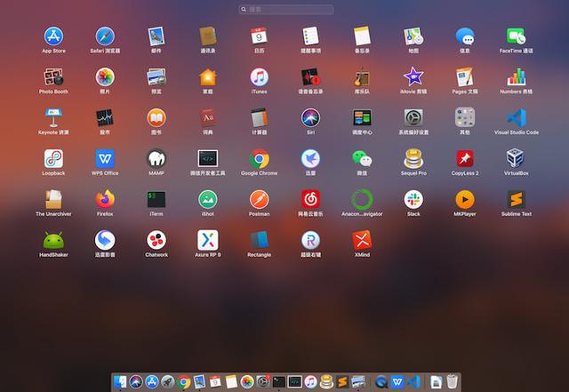Viewport: 569px width, 392px height.
Task: Launch Google Chrome from Launchpad grid
Action: 259,158
